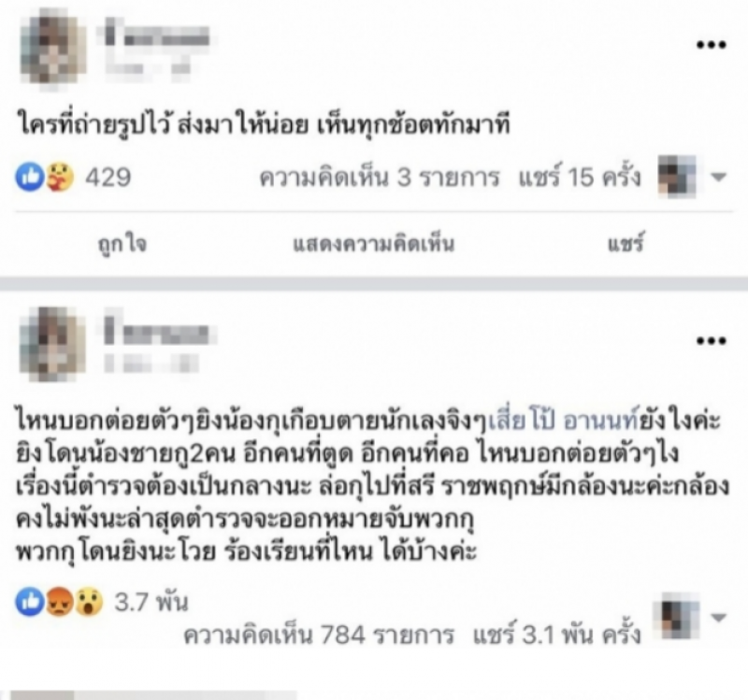Open the first post's three-dot options menu
This screenshot has height=700, width=748.
(712, 45)
